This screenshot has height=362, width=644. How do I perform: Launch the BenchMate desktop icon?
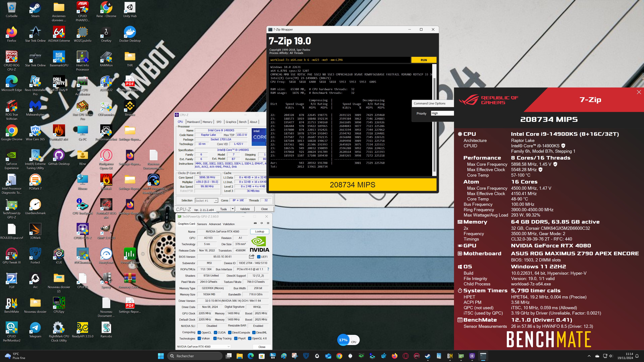tap(12, 305)
